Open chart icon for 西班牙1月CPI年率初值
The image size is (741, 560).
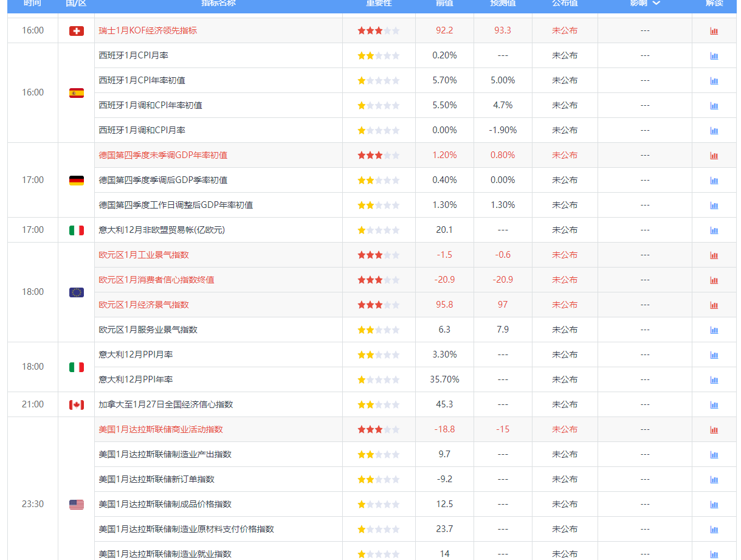click(x=714, y=81)
